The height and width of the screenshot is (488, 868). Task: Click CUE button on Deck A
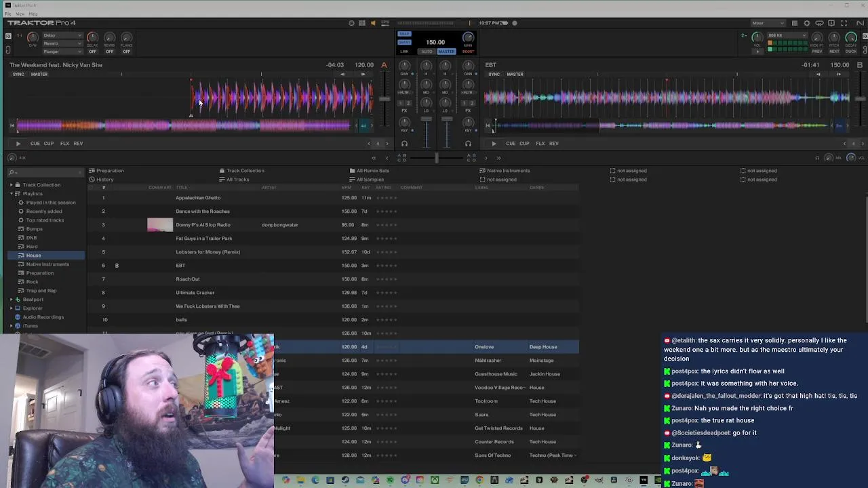pyautogui.click(x=35, y=144)
